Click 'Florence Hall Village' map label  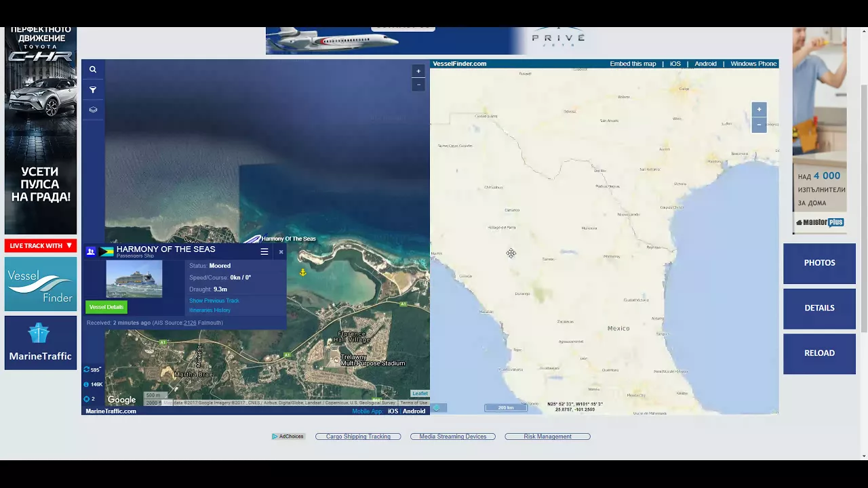pyautogui.click(x=353, y=337)
